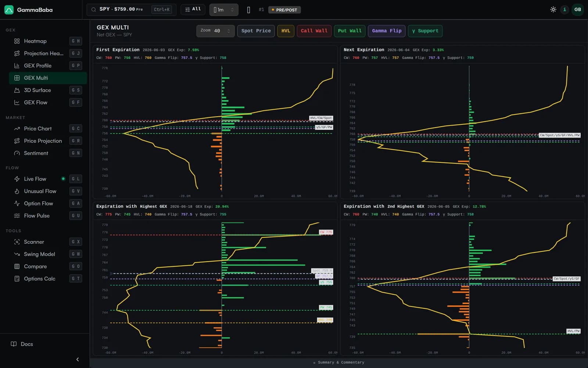Click GEX MULTI page heading

pos(112,28)
